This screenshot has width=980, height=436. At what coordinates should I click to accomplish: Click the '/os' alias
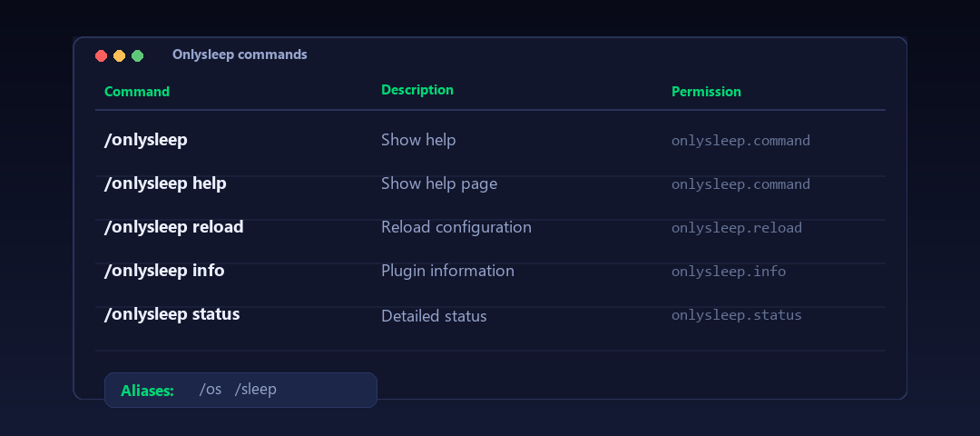point(211,389)
